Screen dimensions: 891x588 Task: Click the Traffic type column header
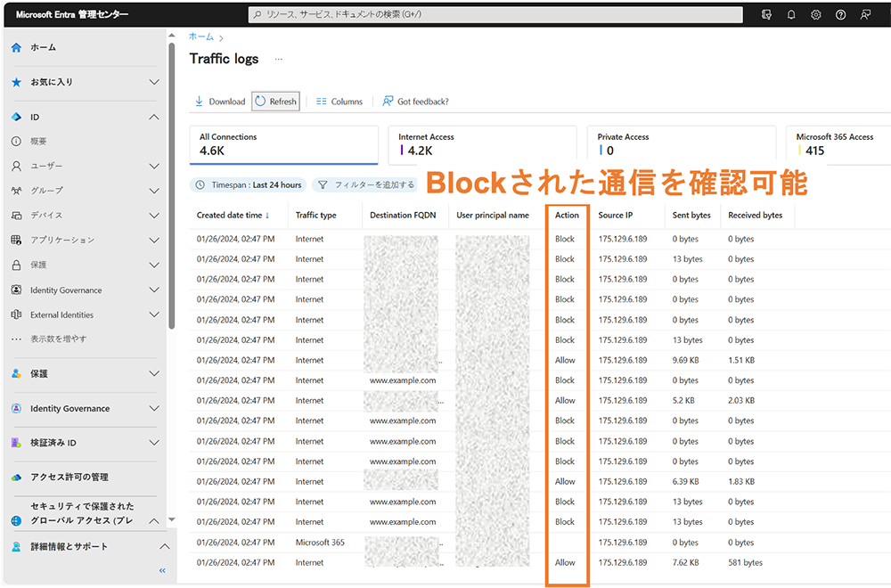pyautogui.click(x=316, y=216)
